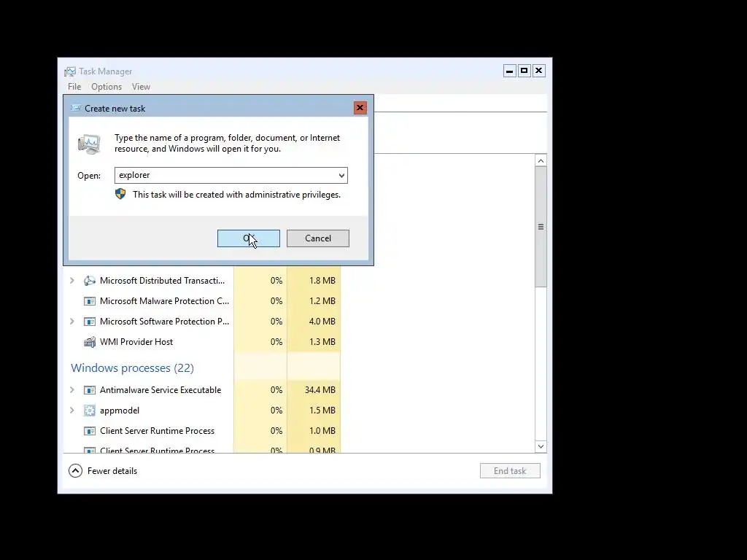Click Microsoft Software Protection process icon
The width and height of the screenshot is (747, 560).
pos(90,322)
